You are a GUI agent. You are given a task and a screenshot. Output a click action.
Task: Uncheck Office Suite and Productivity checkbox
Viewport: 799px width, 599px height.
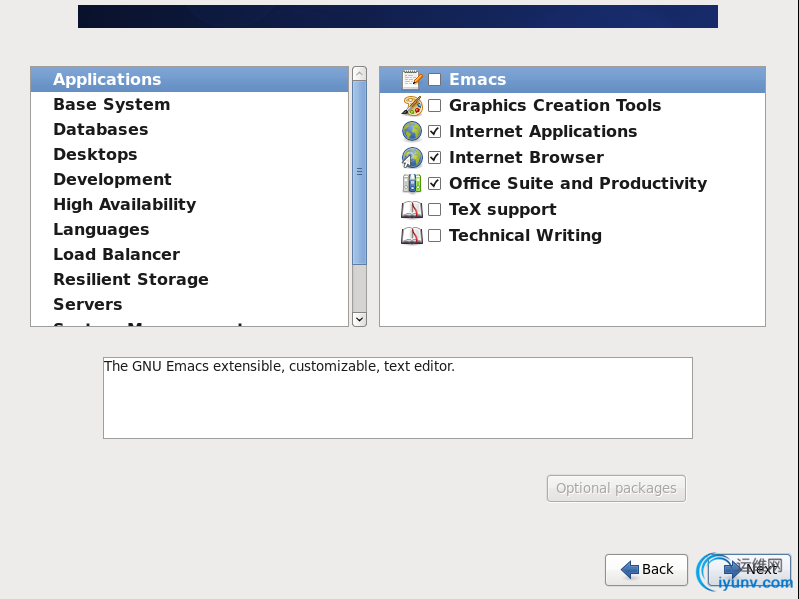click(x=435, y=184)
